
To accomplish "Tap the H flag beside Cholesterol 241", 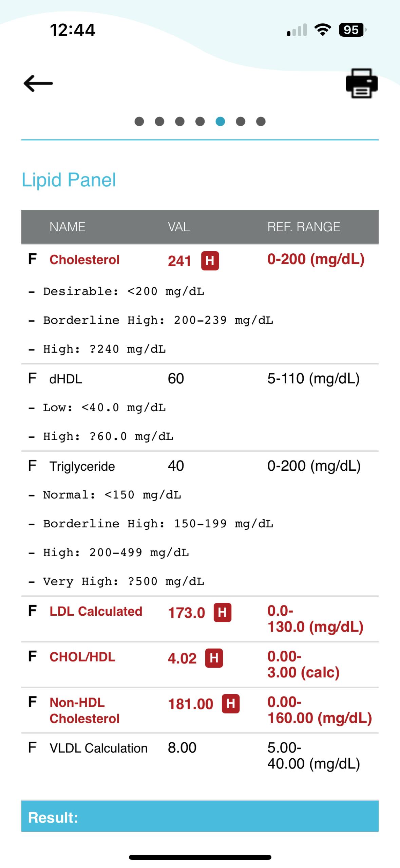I will click(210, 261).
